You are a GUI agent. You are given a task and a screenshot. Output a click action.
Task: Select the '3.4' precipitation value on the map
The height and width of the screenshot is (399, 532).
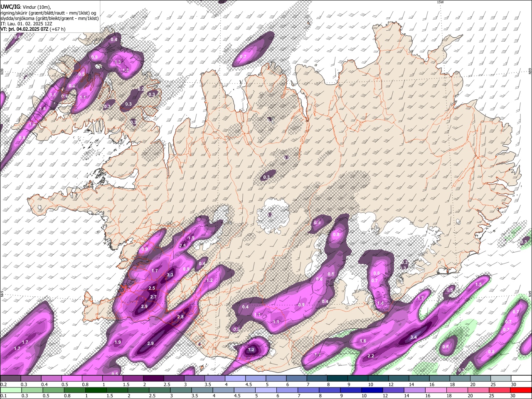coord(413,337)
